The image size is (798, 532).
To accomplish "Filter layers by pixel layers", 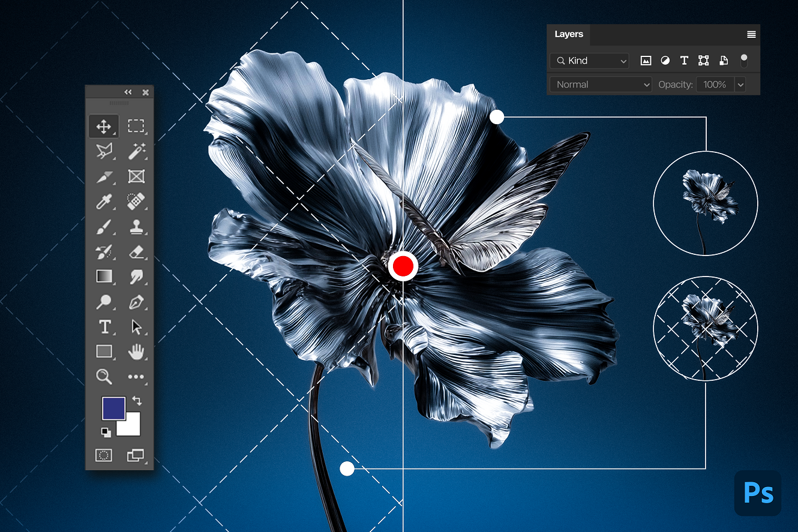I will 646,61.
